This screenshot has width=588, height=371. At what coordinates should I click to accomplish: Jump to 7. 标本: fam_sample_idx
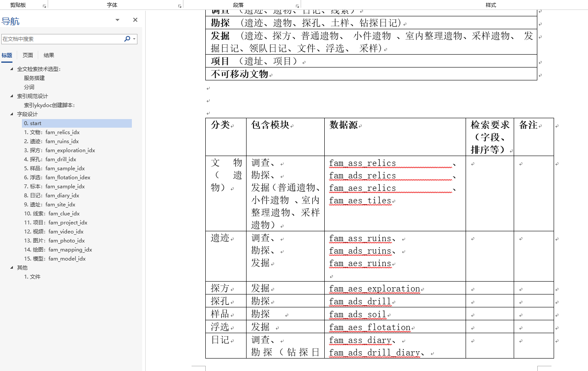click(x=55, y=186)
